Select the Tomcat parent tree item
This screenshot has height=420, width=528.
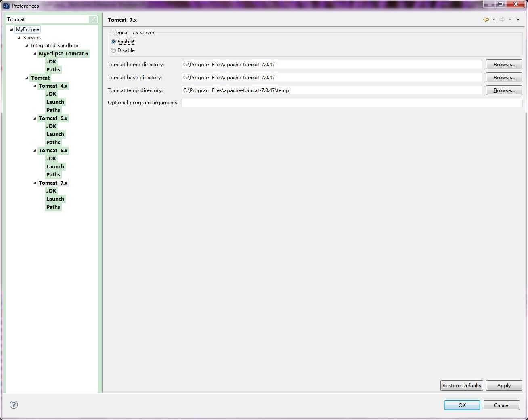click(40, 78)
